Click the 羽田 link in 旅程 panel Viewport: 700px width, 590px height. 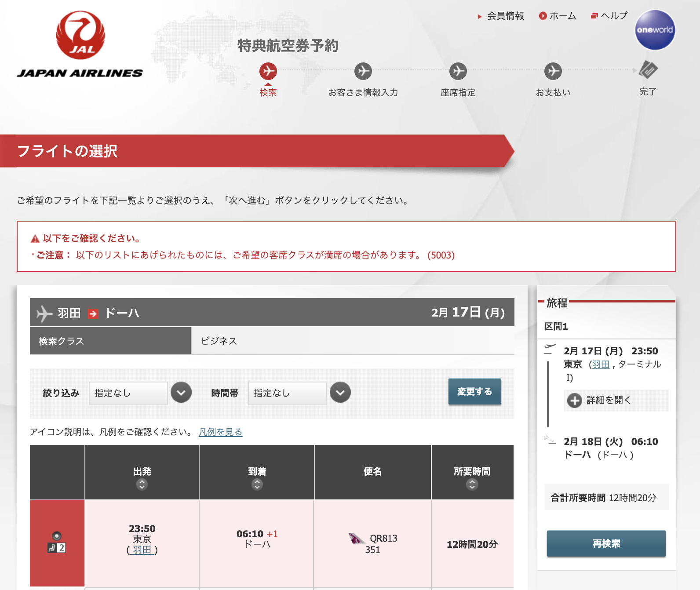601,364
